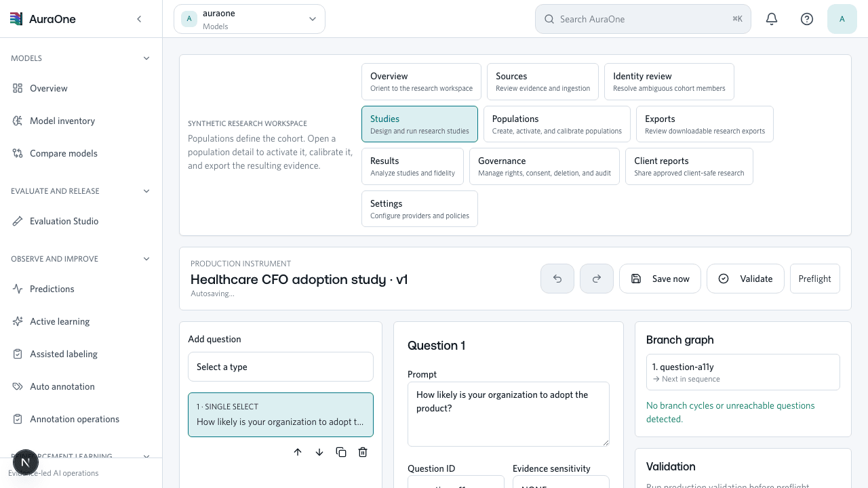Collapse the MODELS sidebar section
Screen dimensions: 868x488
tap(146, 58)
